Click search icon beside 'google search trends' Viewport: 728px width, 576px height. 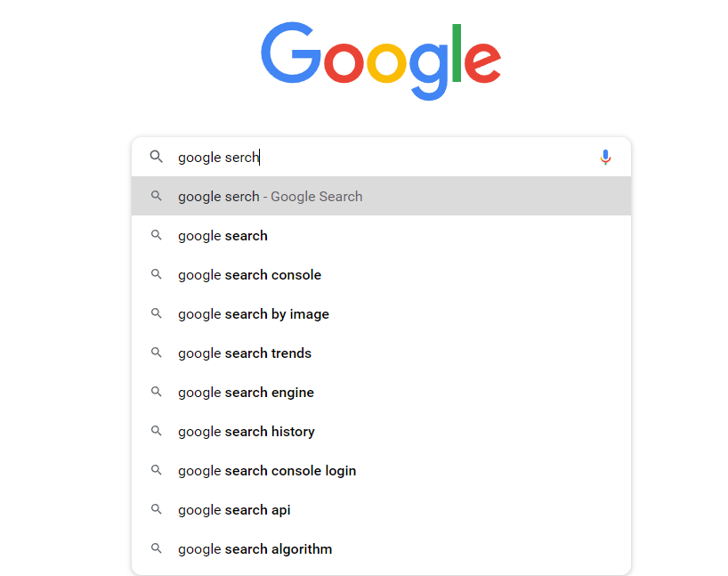[x=157, y=353]
